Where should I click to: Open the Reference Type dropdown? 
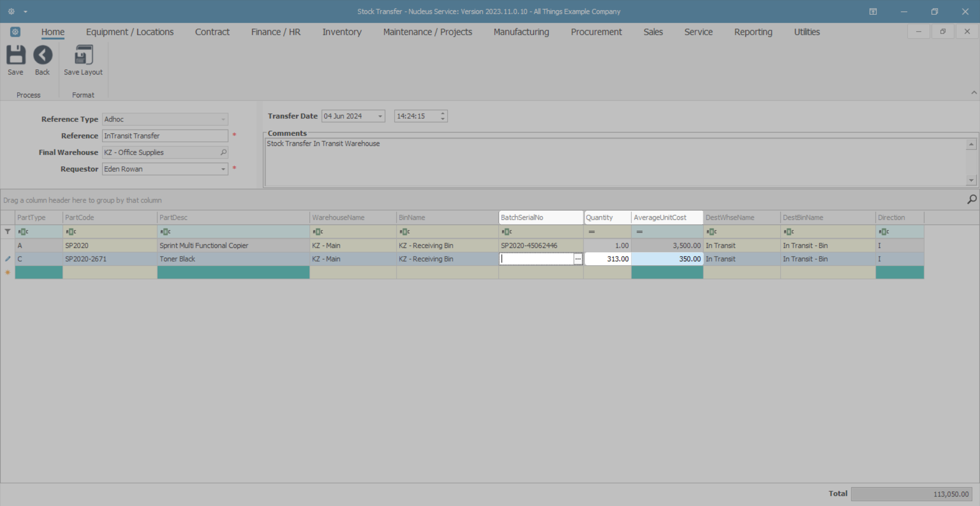point(223,119)
